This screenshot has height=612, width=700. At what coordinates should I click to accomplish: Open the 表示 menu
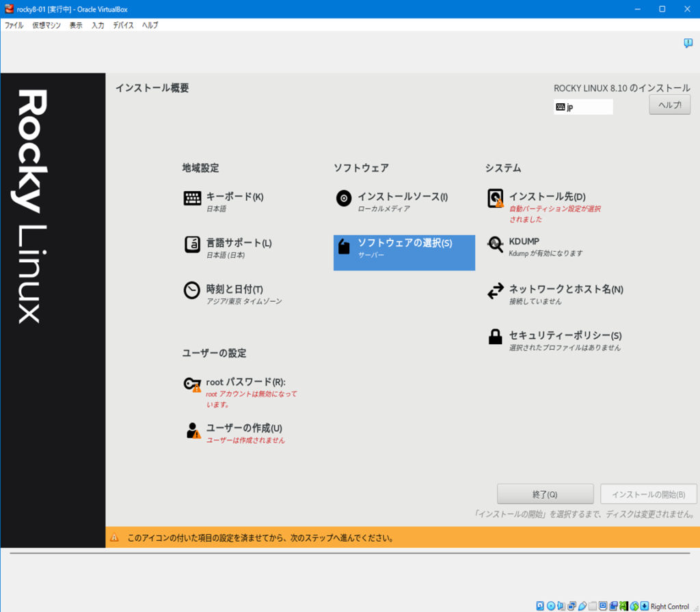76,25
